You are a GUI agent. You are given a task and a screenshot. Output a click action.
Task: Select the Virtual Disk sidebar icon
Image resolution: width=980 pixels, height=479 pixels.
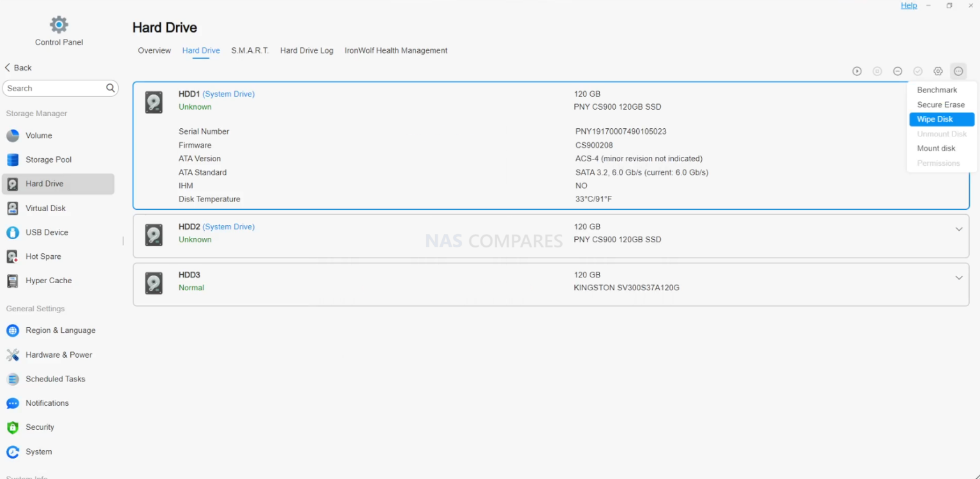(x=13, y=208)
